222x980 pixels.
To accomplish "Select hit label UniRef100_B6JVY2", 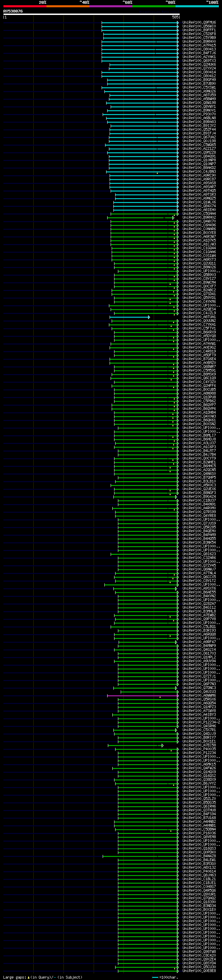I will pyautogui.click(x=199, y=783).
